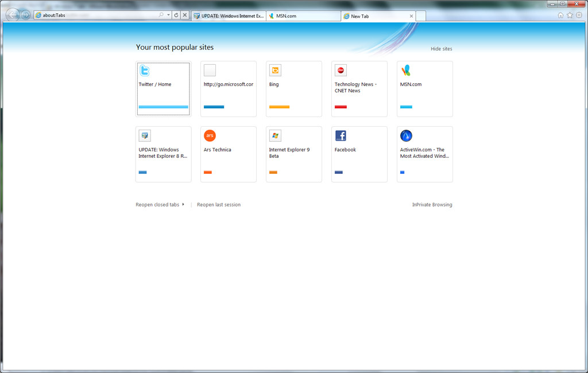Open Favorites star icon

click(570, 15)
